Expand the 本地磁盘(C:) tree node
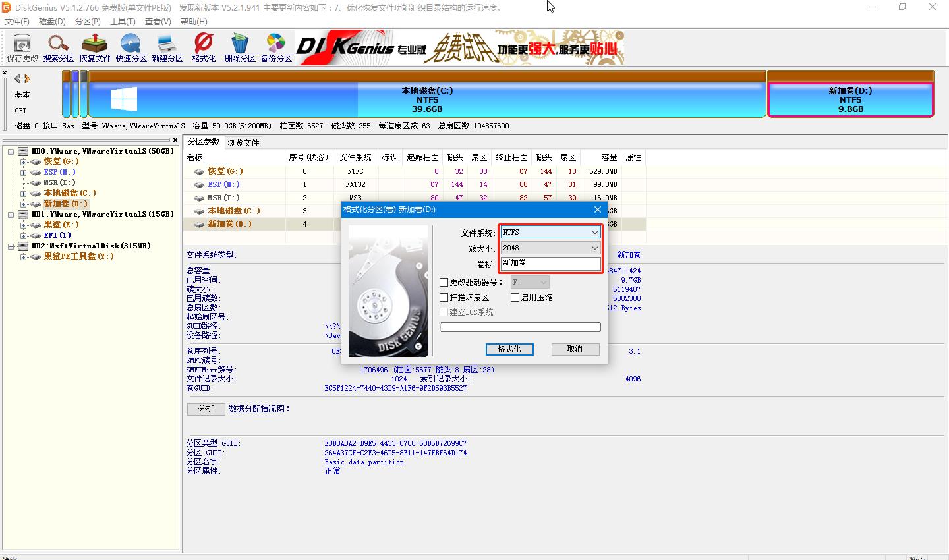The width and height of the screenshot is (949, 560). click(24, 194)
